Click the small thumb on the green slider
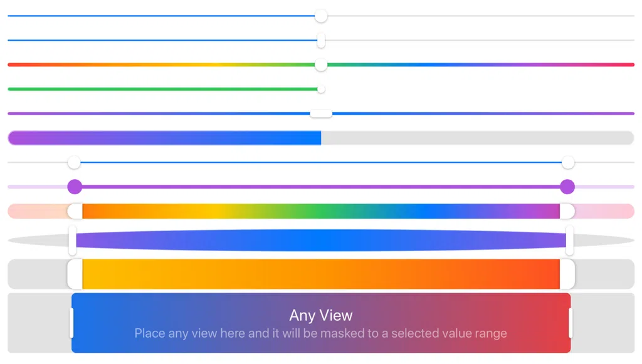642x364 pixels. 321,89
